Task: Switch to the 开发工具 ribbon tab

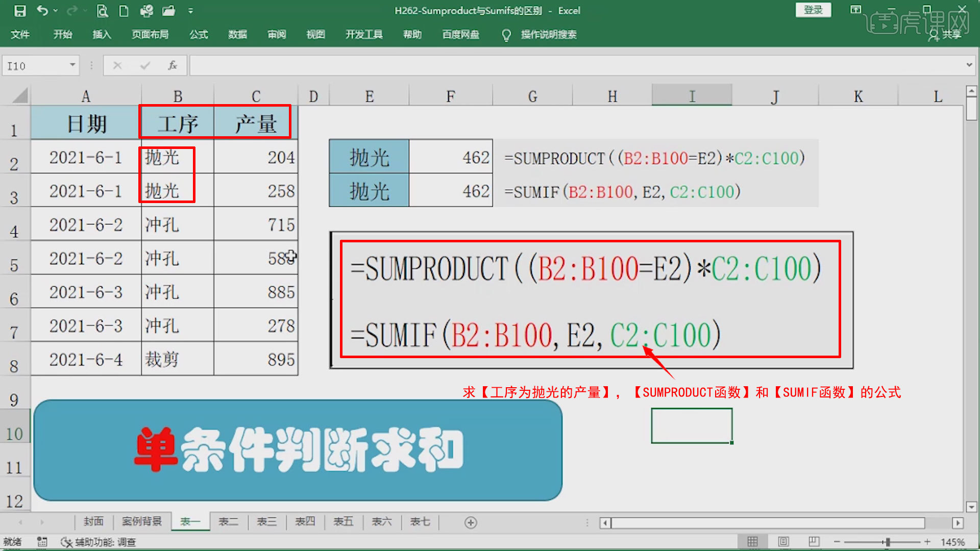Action: [x=363, y=35]
